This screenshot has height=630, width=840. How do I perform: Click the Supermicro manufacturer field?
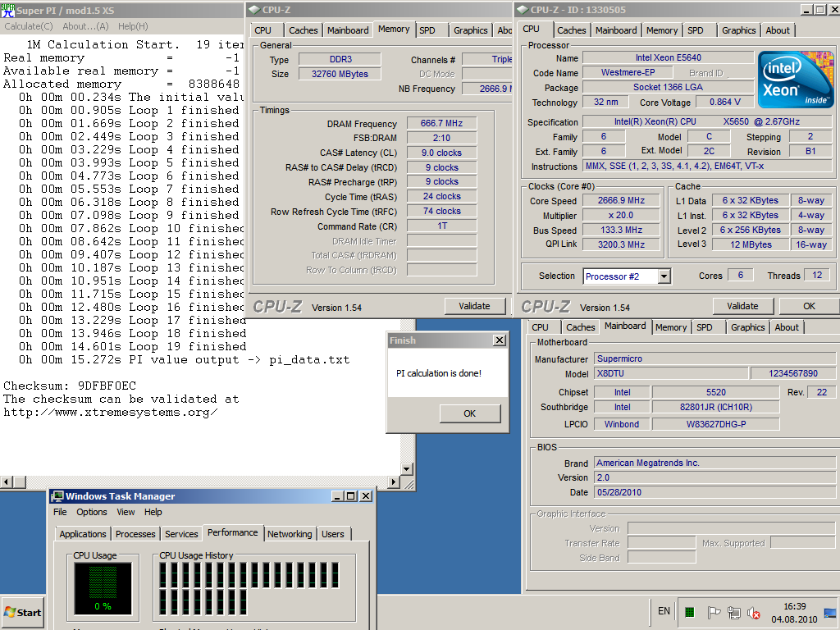click(x=714, y=359)
